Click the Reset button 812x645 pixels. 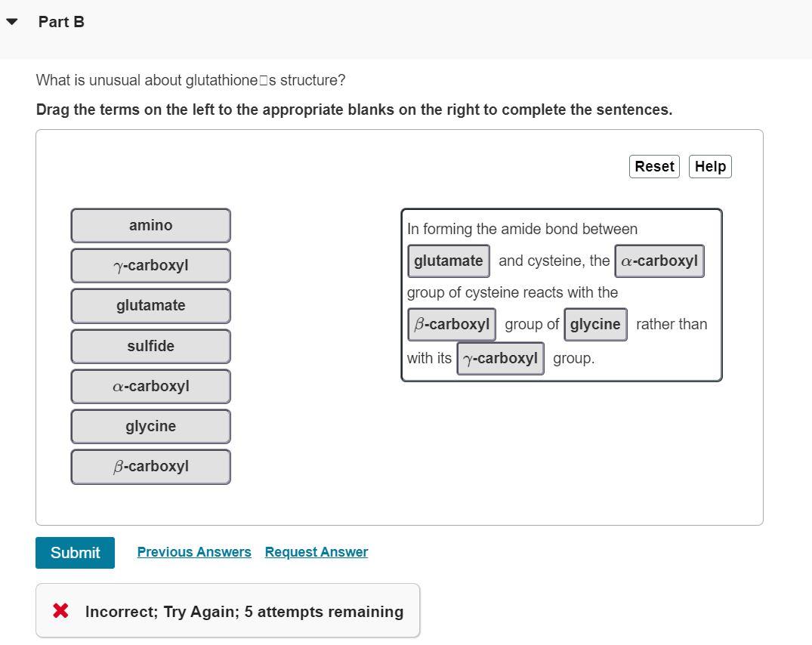(654, 167)
